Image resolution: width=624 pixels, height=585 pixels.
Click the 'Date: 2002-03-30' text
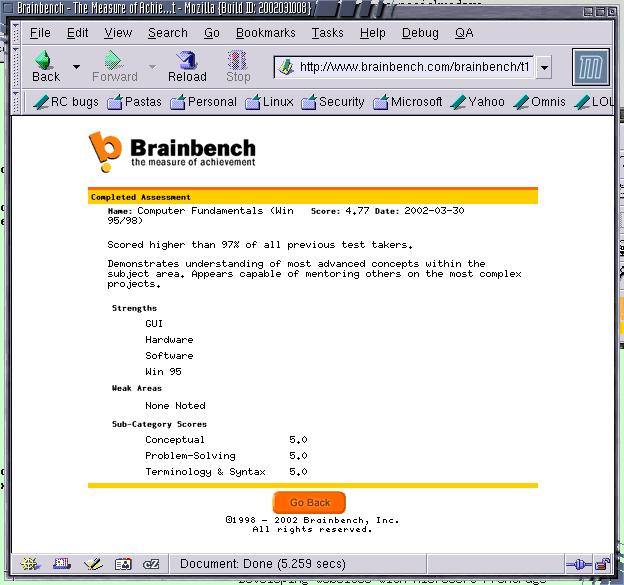pos(419,211)
